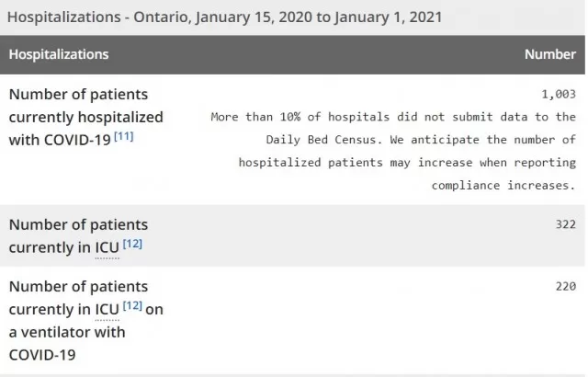This screenshot has width=588, height=377.
Task: Click 'COVID-19' text in the ventilator row
Action: tap(42, 355)
